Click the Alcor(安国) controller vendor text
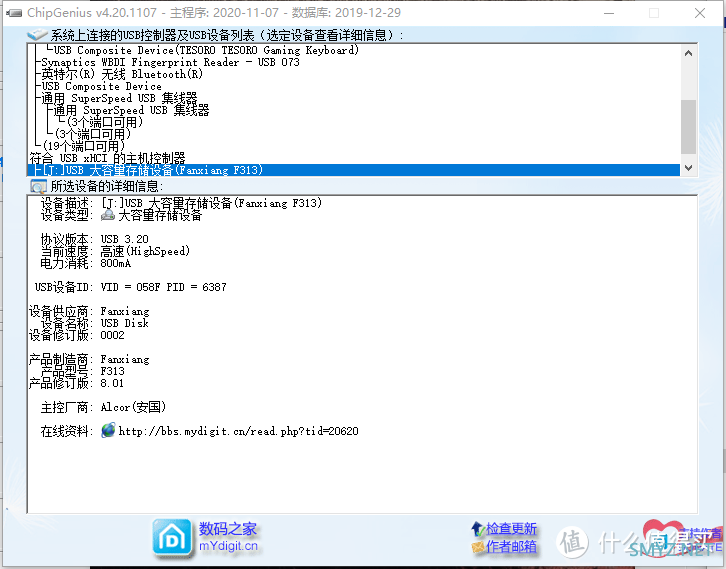The height and width of the screenshot is (569, 726). 133,407
